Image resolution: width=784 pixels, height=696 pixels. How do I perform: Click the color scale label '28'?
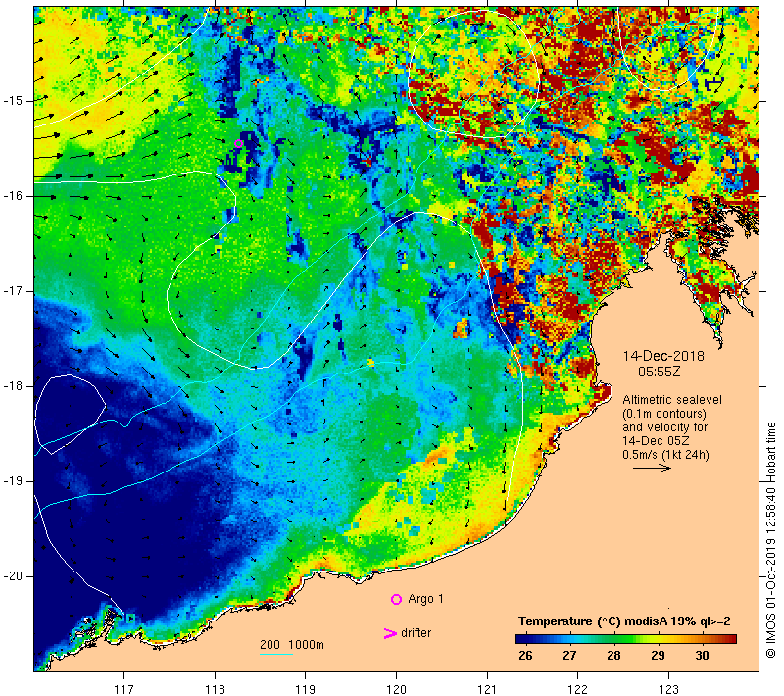[613, 656]
